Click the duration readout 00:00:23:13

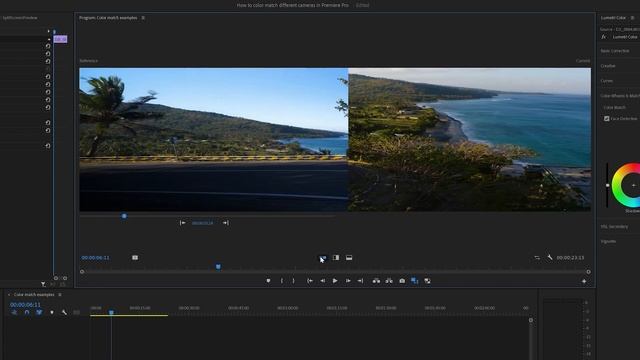pyautogui.click(x=570, y=258)
